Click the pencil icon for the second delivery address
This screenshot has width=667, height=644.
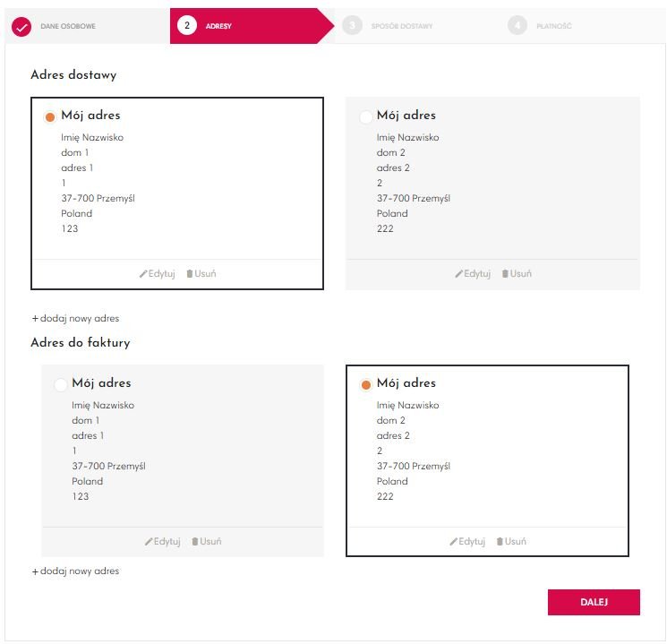[x=458, y=274]
